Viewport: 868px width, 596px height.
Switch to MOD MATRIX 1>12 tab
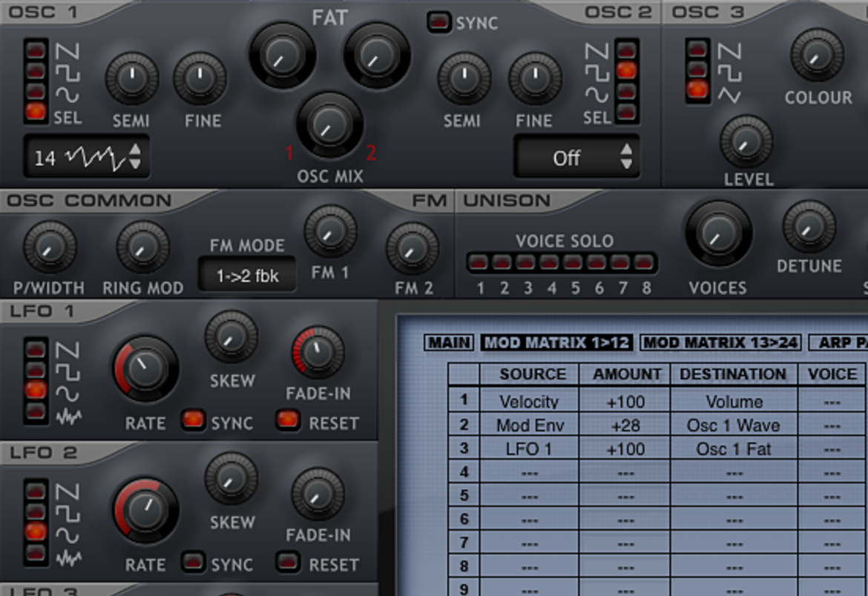pyautogui.click(x=556, y=342)
